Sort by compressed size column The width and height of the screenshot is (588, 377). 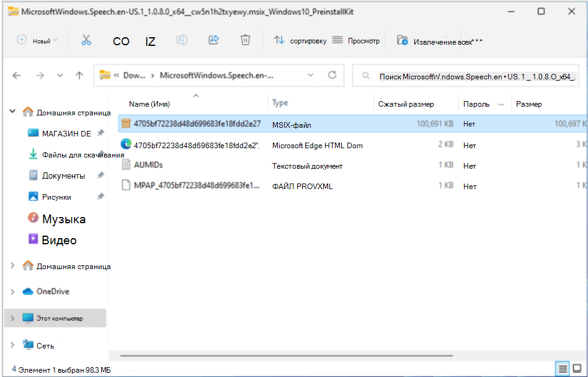click(406, 104)
